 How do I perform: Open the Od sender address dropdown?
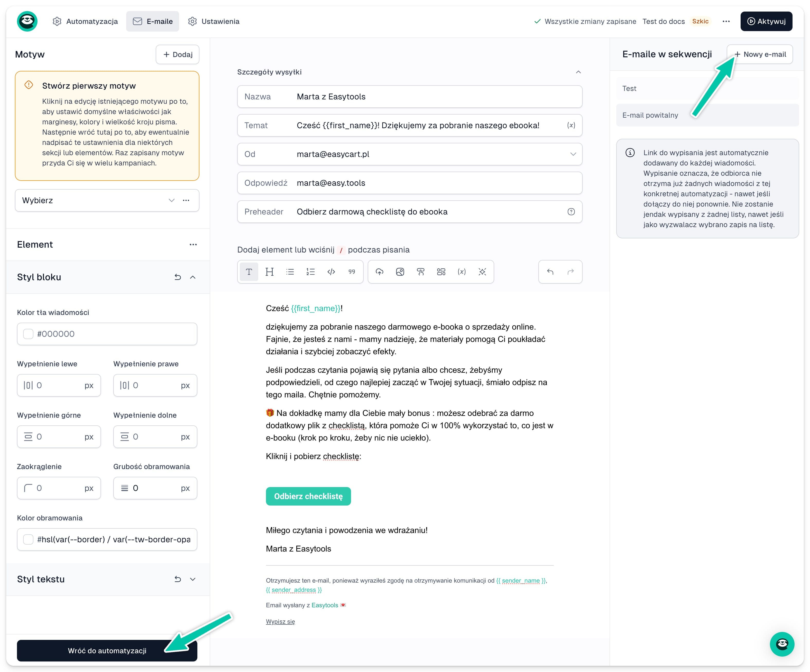(573, 154)
